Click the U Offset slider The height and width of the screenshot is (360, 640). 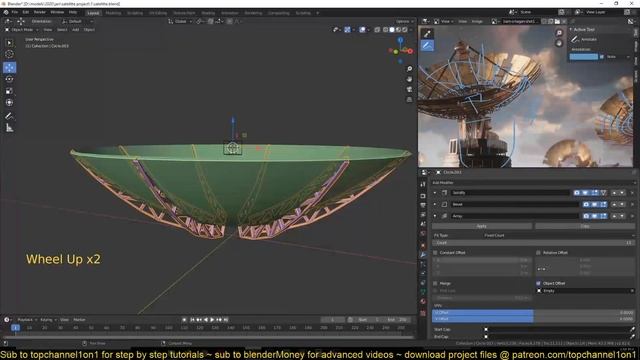533,312
